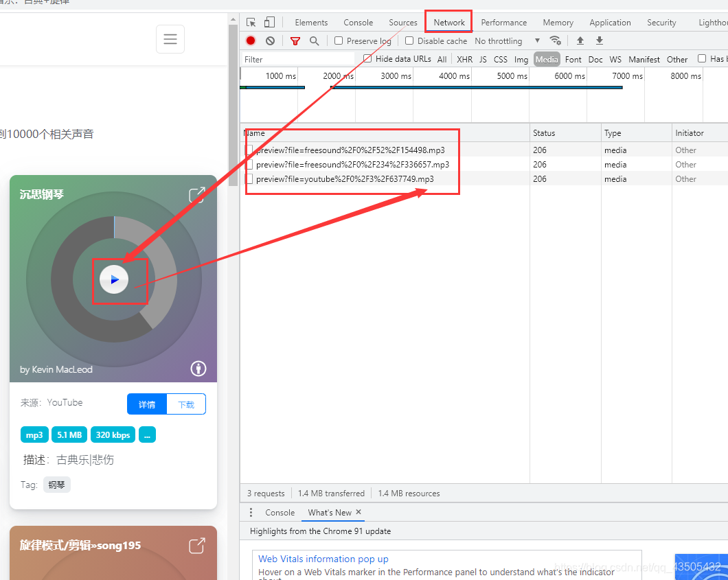728x580 pixels.
Task: Check Hide data URLs
Action: (x=367, y=58)
